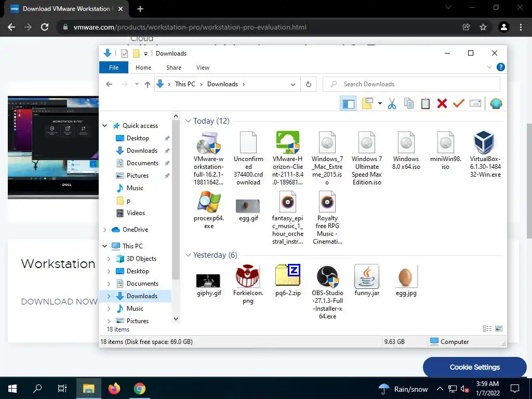Go up one folder level arrow

coord(147,85)
